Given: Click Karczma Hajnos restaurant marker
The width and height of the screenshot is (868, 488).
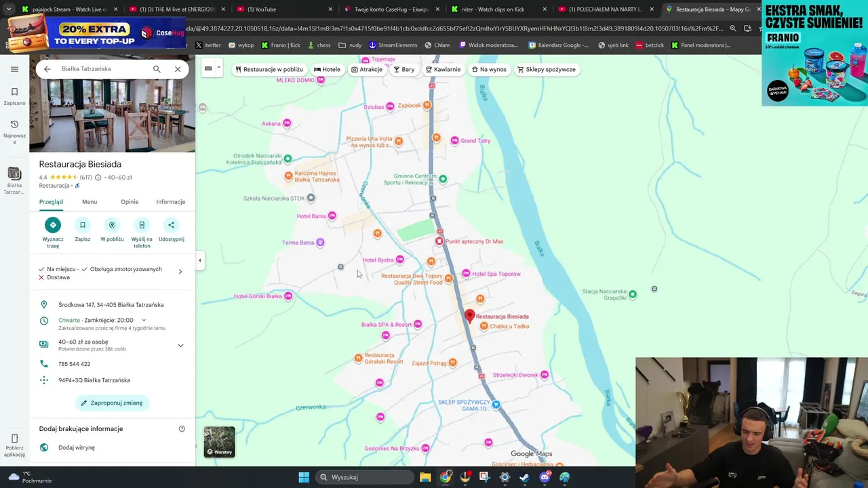Looking at the screenshot, I should click(x=289, y=176).
